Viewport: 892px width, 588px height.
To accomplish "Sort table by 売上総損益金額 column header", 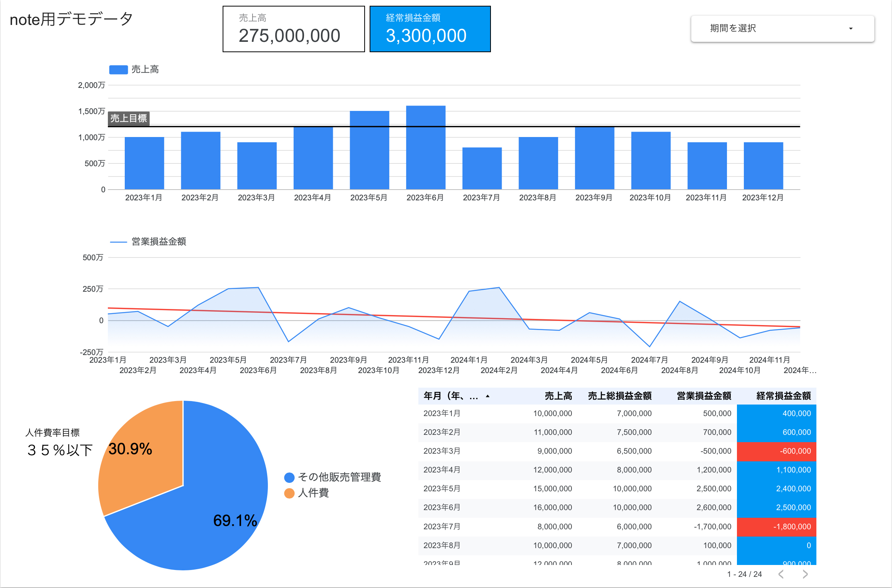I will (x=619, y=396).
